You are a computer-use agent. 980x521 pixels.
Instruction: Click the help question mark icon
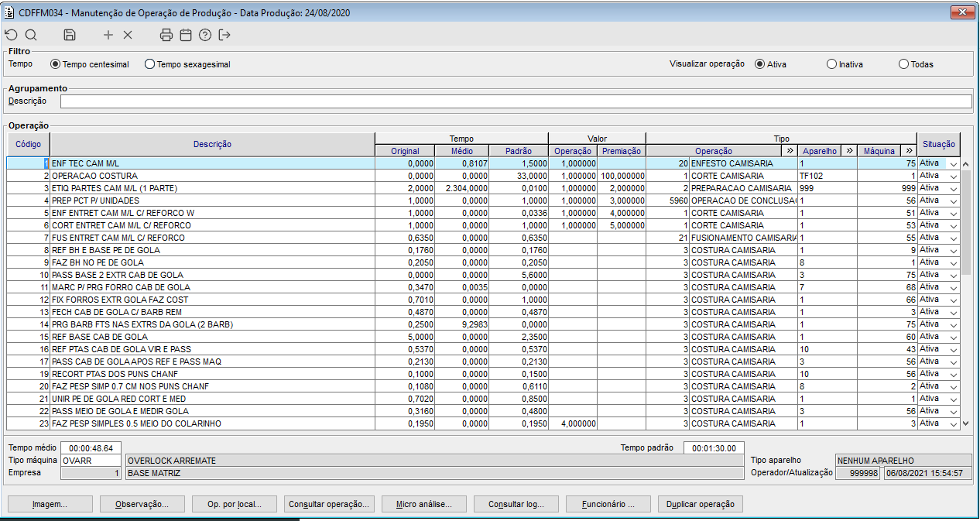tap(205, 35)
